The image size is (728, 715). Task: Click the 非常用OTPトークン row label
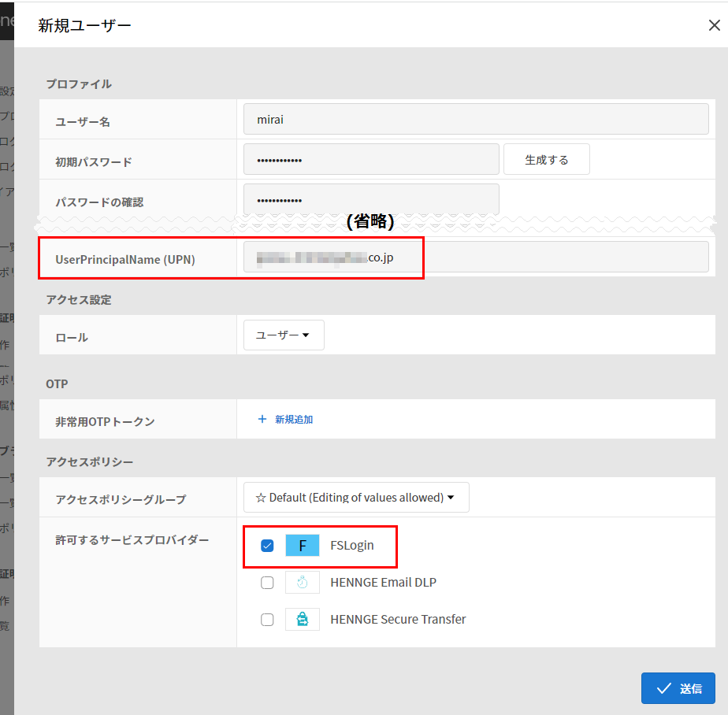[x=105, y=422]
